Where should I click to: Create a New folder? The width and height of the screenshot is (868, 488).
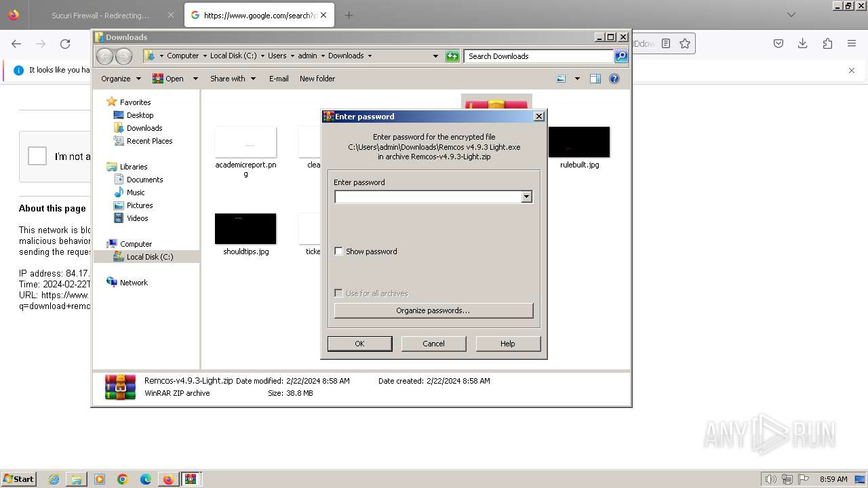click(x=317, y=79)
